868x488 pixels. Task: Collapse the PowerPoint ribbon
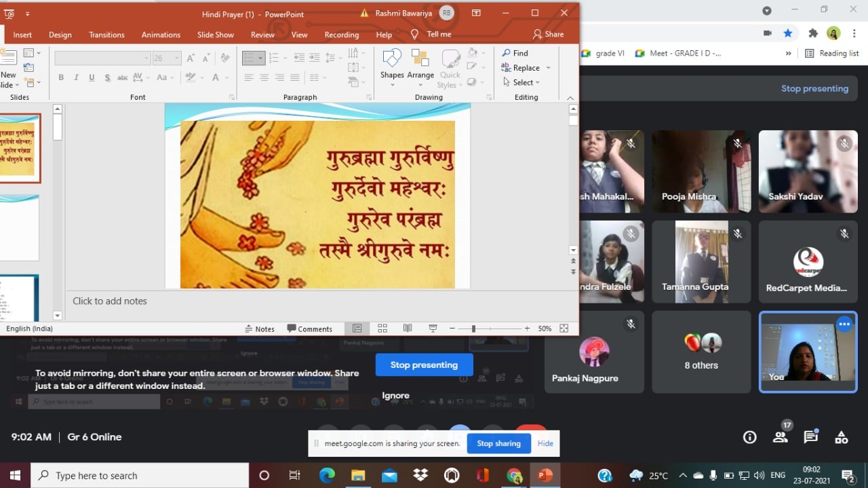[570, 98]
